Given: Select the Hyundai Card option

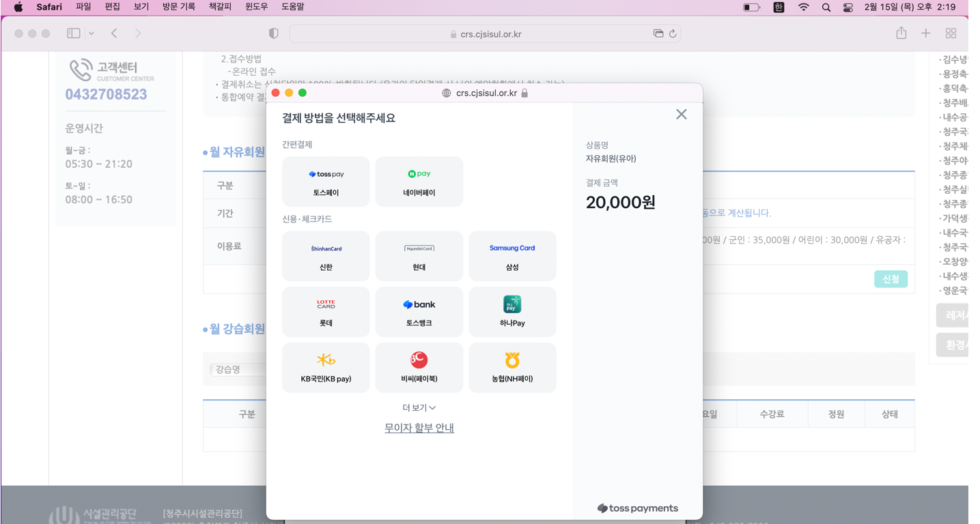Looking at the screenshot, I should point(419,256).
